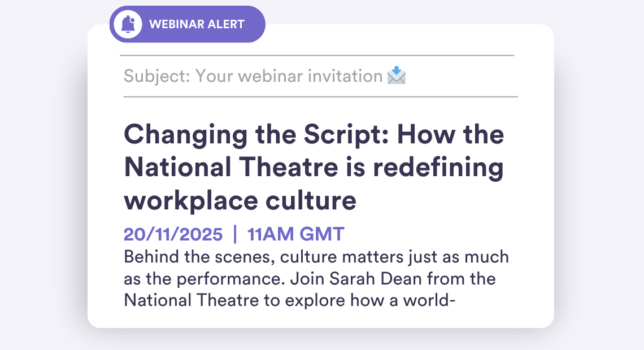The image size is (644, 350).
Task: Select the webinar title heading
Action: click(314, 167)
